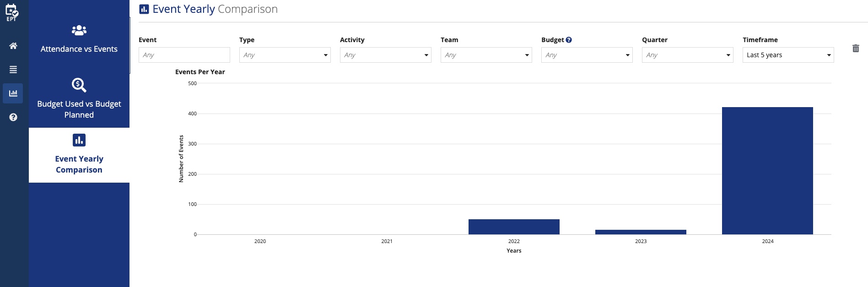Open the Quarter dropdown
The width and height of the screenshot is (868, 287).
pos(688,55)
